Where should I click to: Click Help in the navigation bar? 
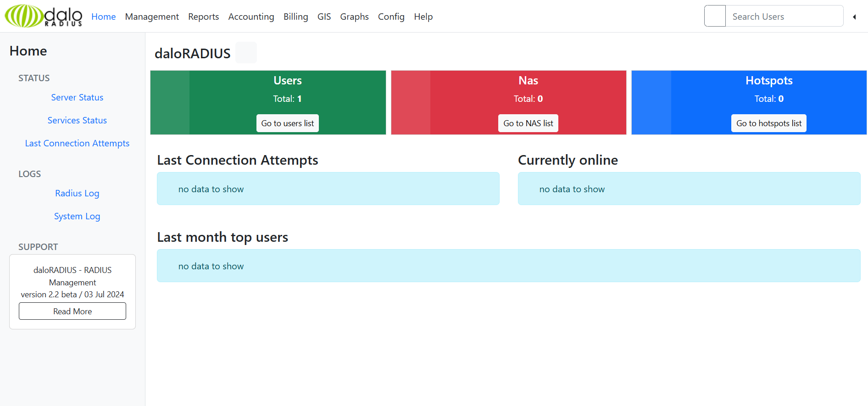(423, 17)
